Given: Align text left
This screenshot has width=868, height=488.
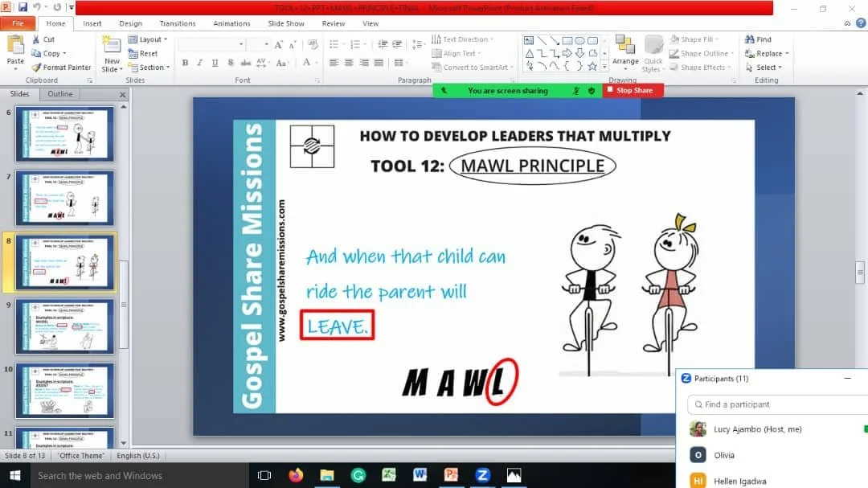Looking at the screenshot, I should [334, 63].
